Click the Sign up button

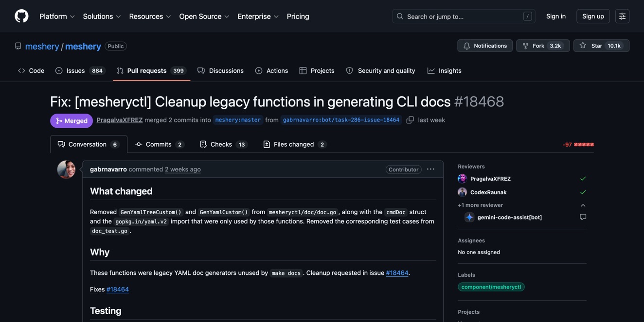coord(592,15)
